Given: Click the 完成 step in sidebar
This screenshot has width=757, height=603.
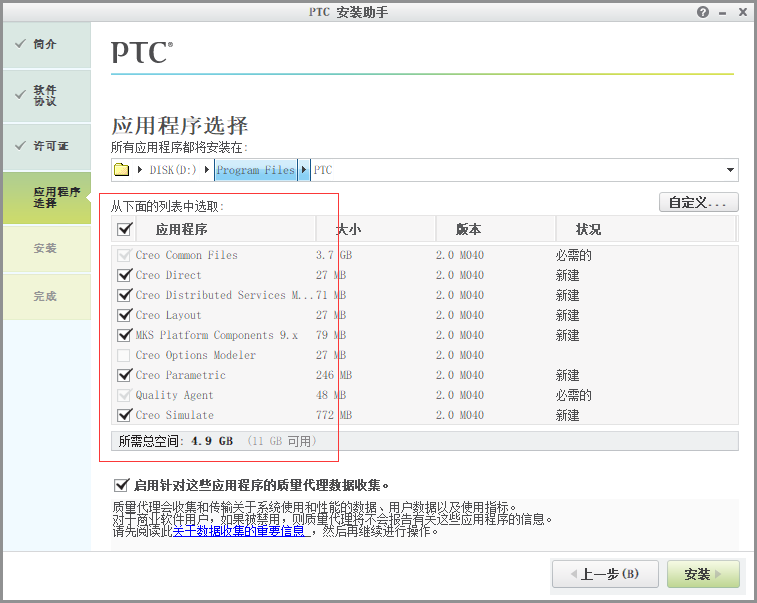Looking at the screenshot, I should coord(47,296).
